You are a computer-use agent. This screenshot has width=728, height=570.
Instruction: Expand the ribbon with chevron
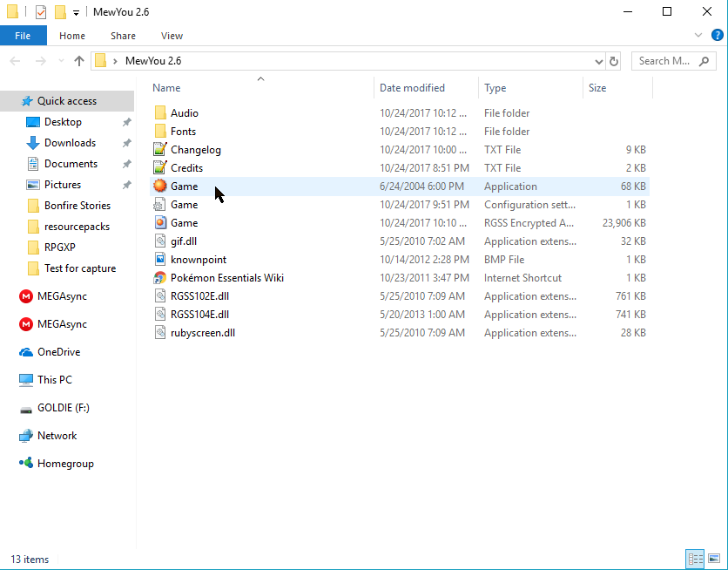(698, 36)
